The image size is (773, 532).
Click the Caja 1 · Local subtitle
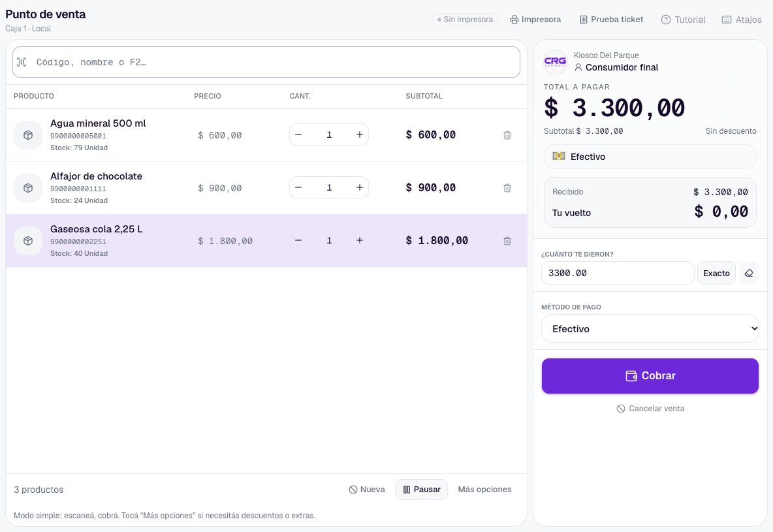pos(28,29)
